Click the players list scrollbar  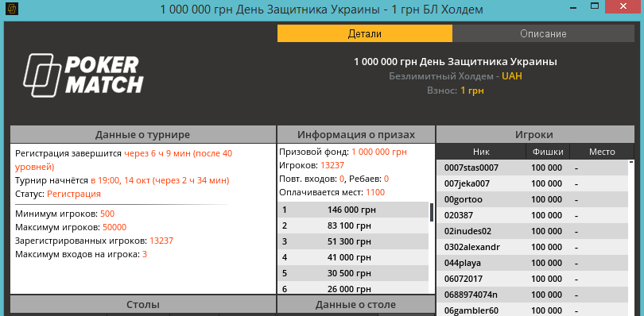(x=631, y=238)
